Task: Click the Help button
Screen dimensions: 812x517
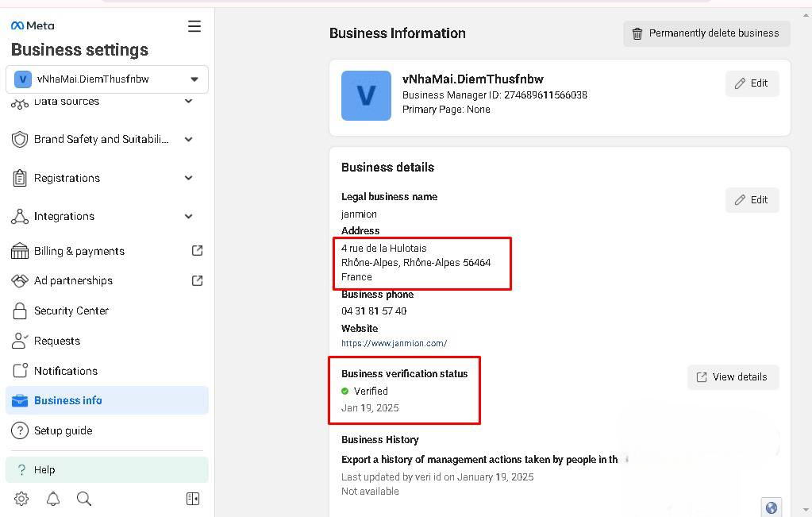Action: (107, 470)
